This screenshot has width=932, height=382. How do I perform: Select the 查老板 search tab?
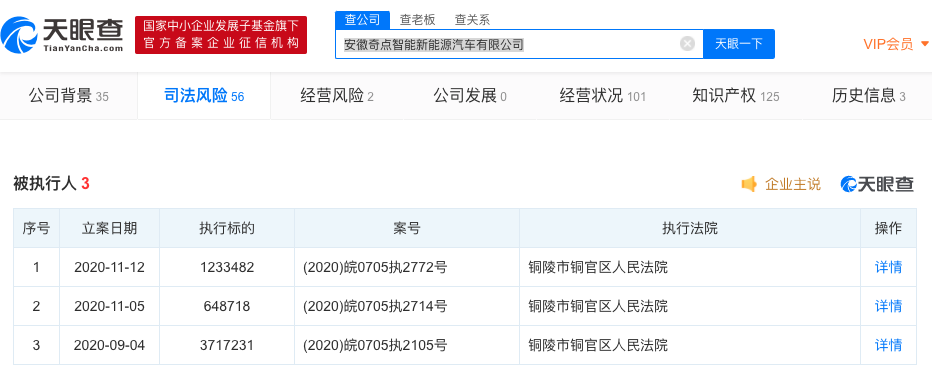point(417,20)
